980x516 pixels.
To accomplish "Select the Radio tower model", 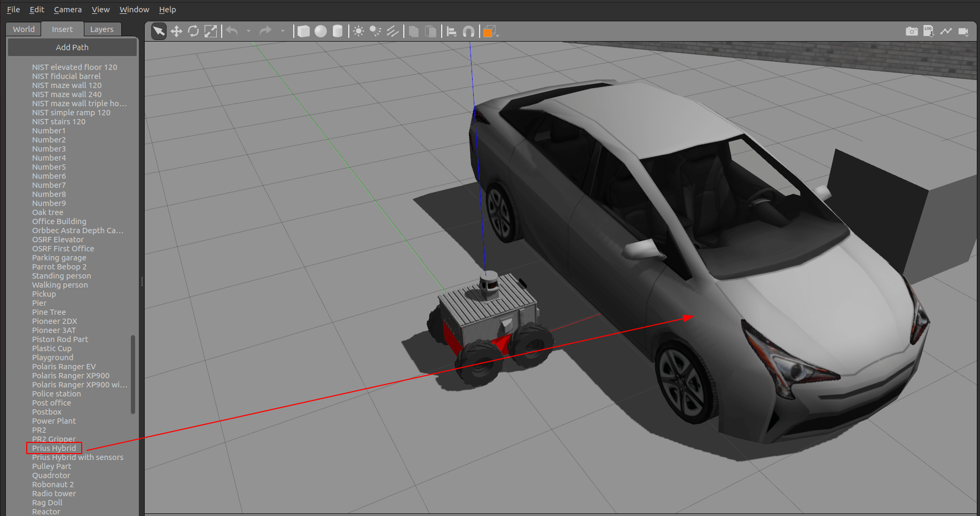I will (54, 494).
